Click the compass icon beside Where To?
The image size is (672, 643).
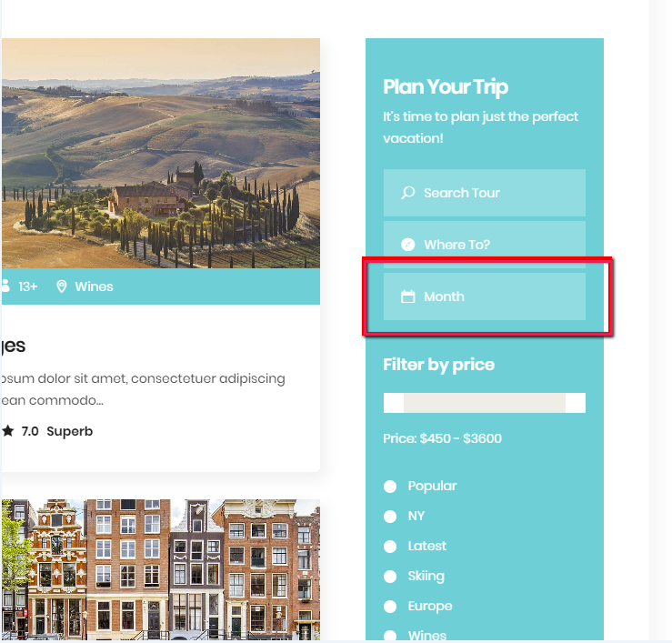[x=408, y=245]
